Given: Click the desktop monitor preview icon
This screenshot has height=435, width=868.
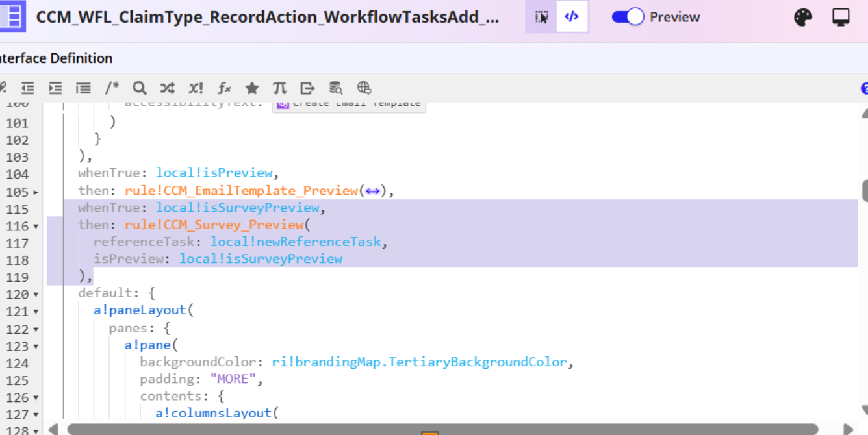Looking at the screenshot, I should (x=841, y=17).
